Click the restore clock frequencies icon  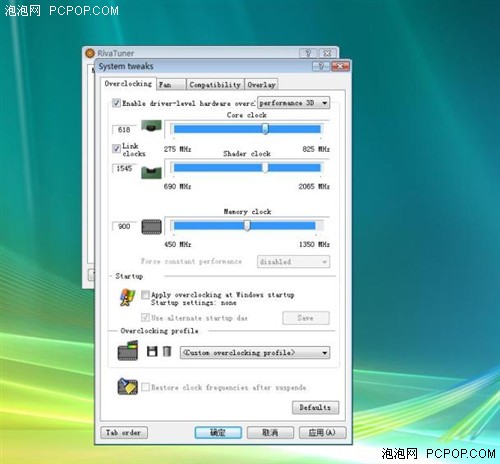(x=127, y=387)
